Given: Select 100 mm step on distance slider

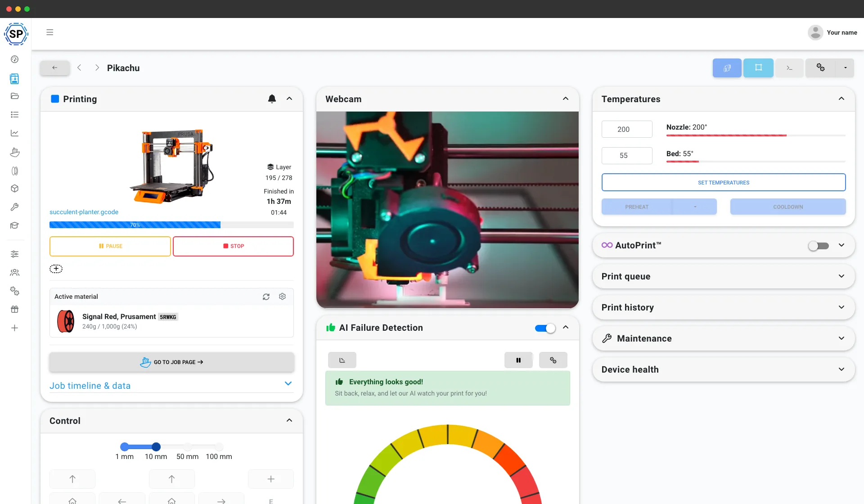Looking at the screenshot, I should click(219, 447).
